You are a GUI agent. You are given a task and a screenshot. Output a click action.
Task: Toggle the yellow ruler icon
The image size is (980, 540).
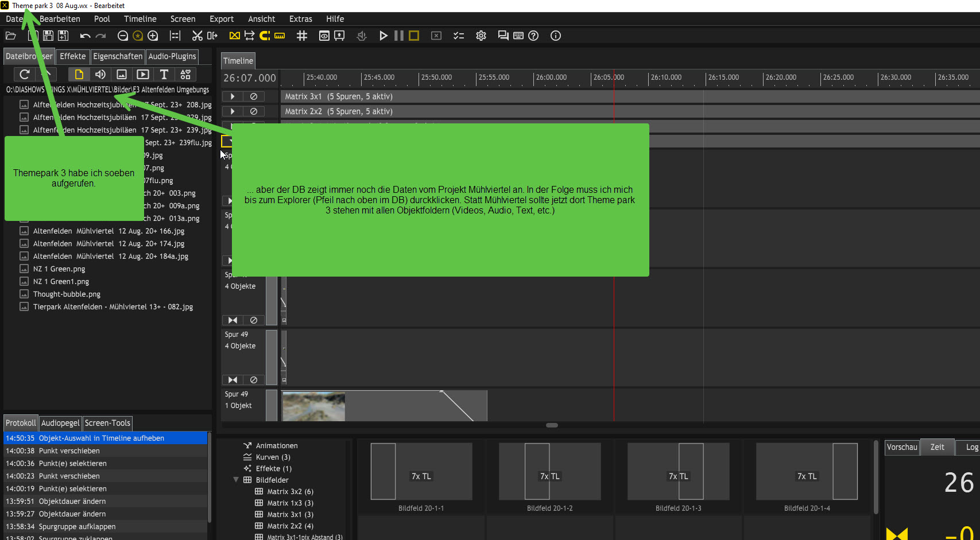point(280,36)
